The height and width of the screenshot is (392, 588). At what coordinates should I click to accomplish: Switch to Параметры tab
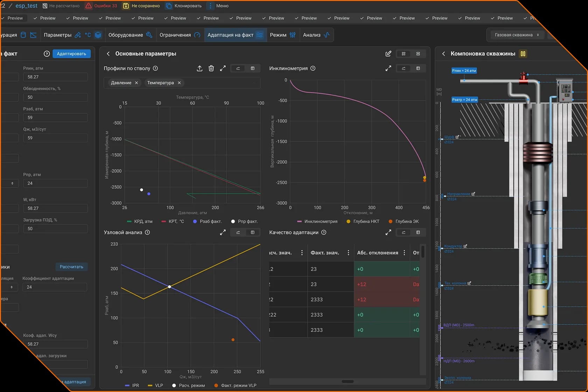pyautogui.click(x=72, y=35)
